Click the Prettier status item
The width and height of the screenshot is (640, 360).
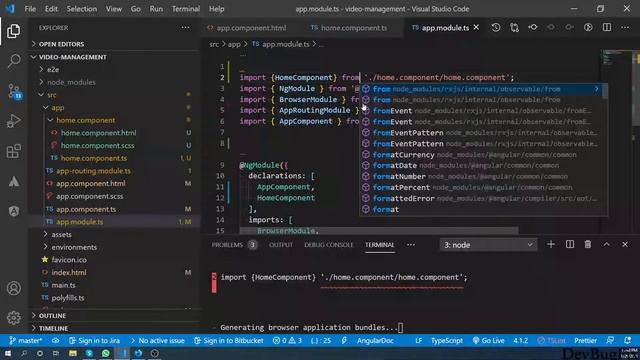pos(585,340)
